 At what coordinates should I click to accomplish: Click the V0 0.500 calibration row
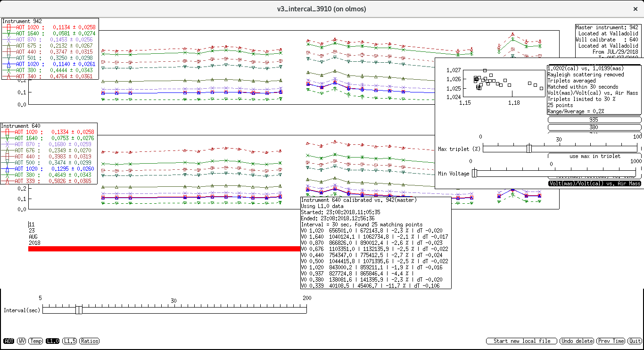click(374, 261)
